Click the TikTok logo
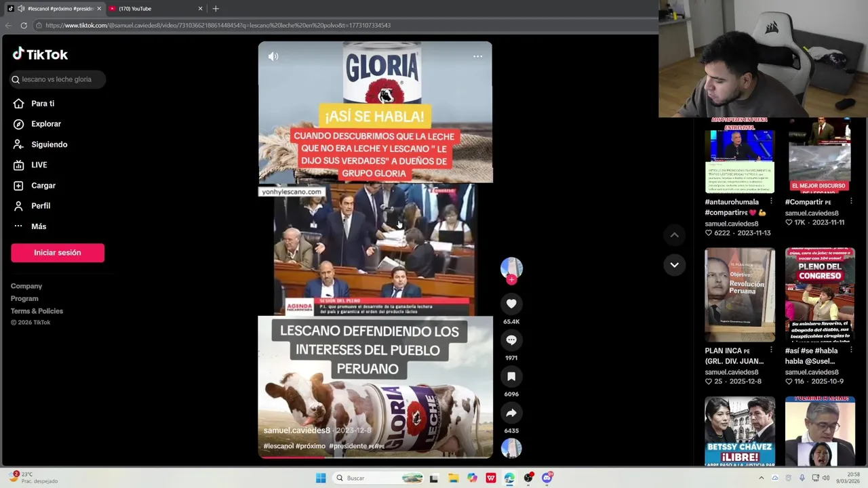Image resolution: width=868 pixels, height=488 pixels. 40,54
